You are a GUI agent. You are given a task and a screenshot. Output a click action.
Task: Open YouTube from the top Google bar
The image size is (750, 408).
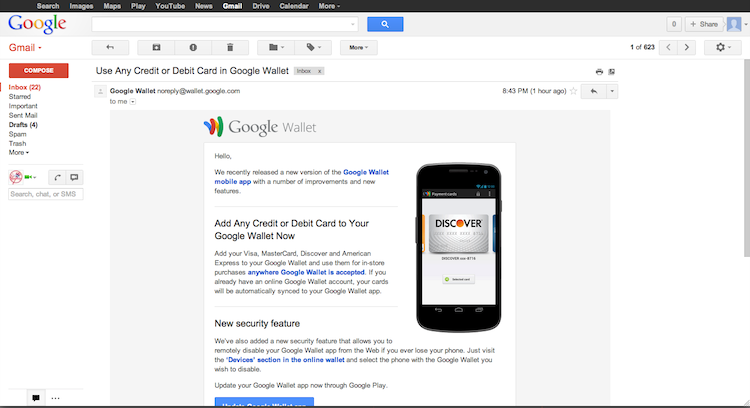coord(170,6)
